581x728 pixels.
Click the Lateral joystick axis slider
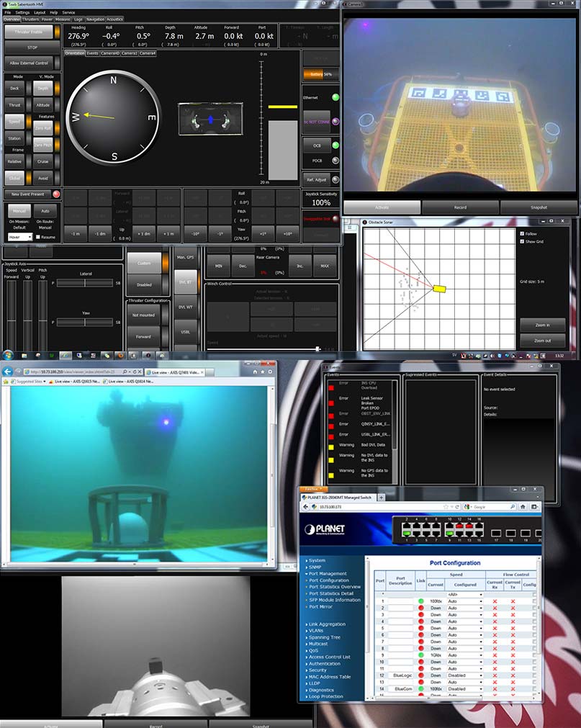(x=85, y=283)
